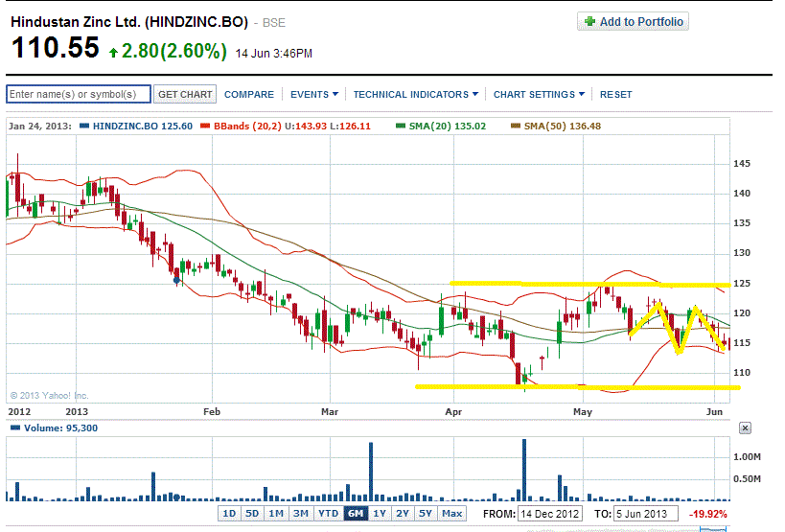This screenshot has height=532, width=785.
Task: Select the active 6M time range tab
Action: point(356,514)
